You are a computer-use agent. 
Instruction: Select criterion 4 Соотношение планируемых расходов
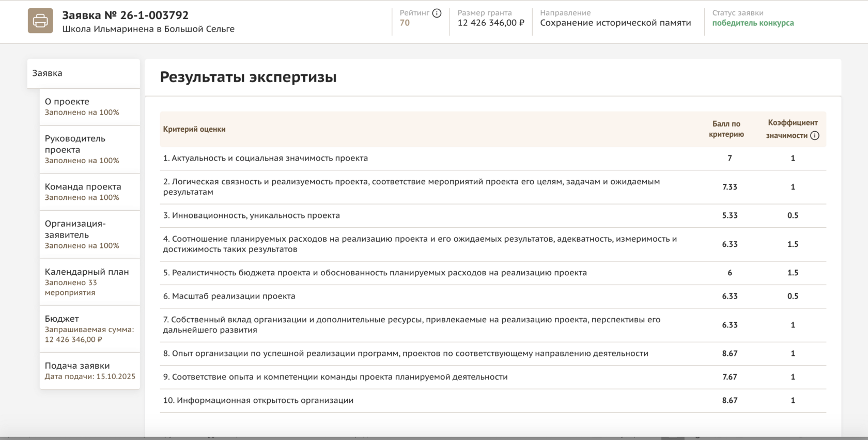(x=420, y=244)
